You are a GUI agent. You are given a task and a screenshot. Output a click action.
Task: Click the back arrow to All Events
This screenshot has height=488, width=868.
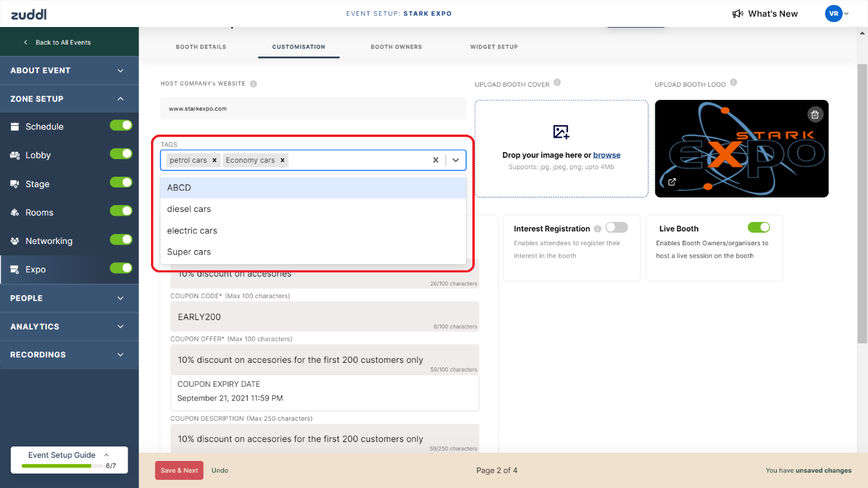click(26, 42)
